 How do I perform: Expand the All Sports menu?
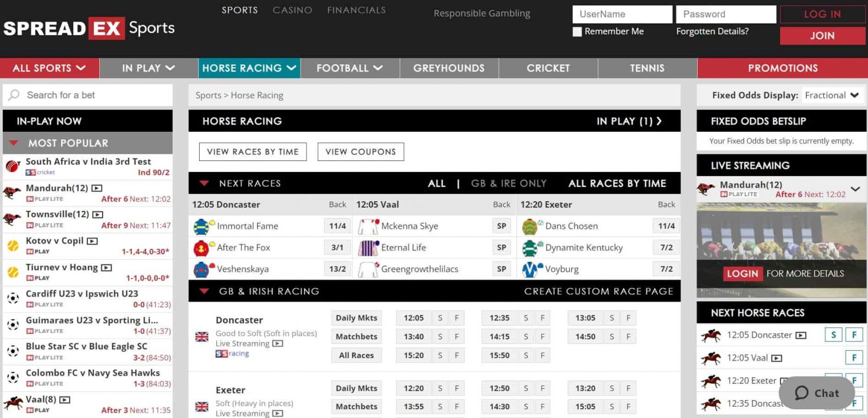point(49,68)
